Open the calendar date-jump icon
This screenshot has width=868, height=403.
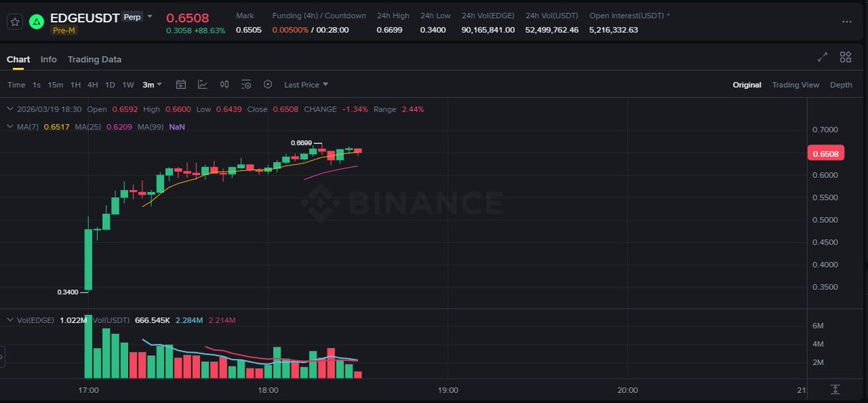tap(181, 85)
